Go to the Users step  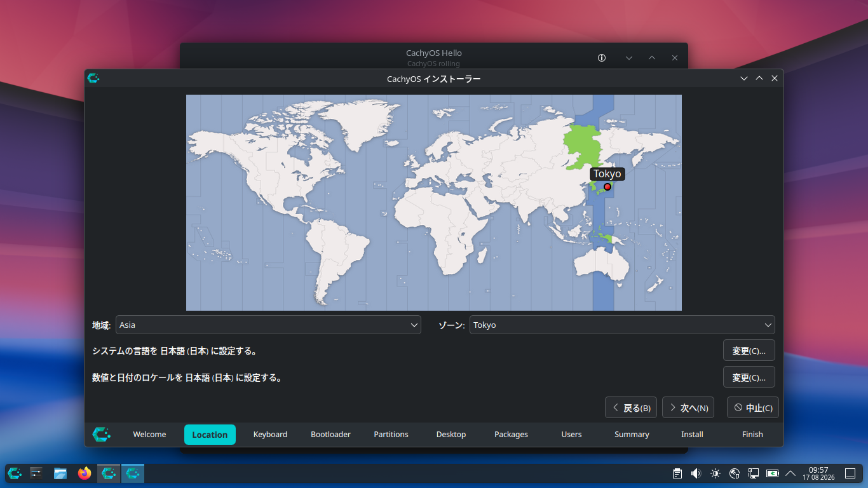click(571, 435)
